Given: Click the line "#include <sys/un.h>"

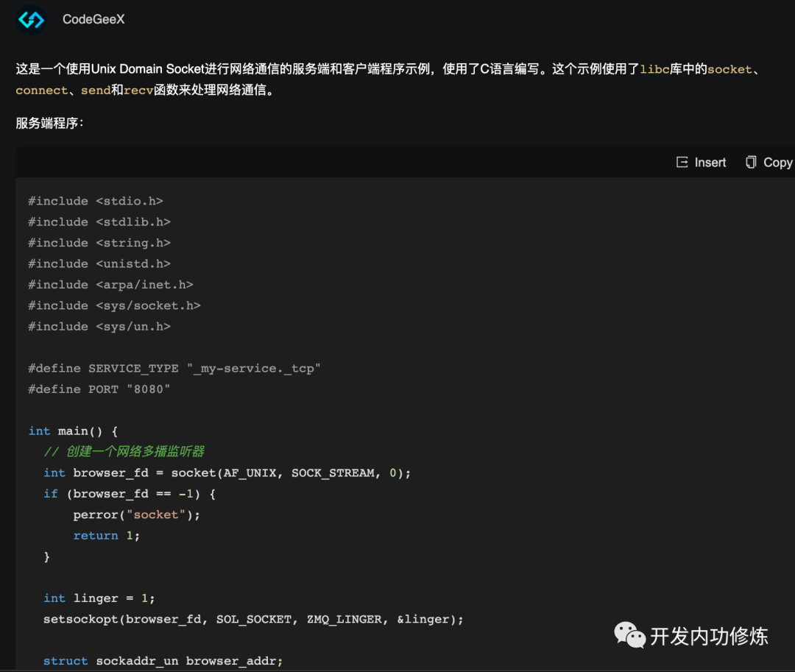Looking at the screenshot, I should click(99, 326).
